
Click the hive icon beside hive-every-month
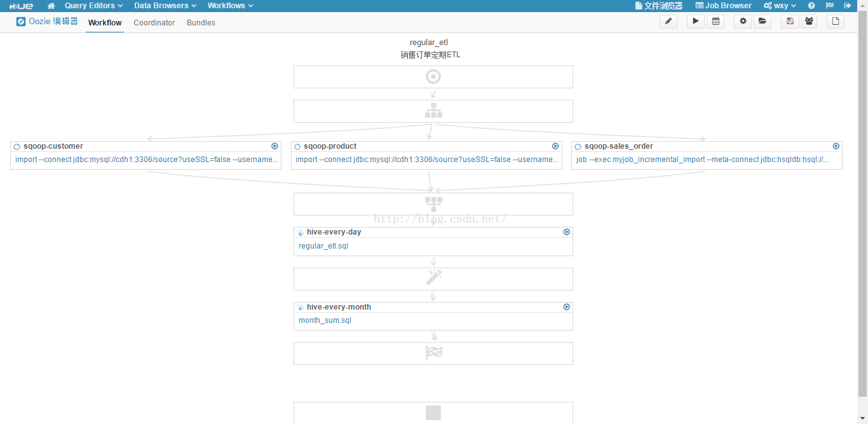coord(301,308)
